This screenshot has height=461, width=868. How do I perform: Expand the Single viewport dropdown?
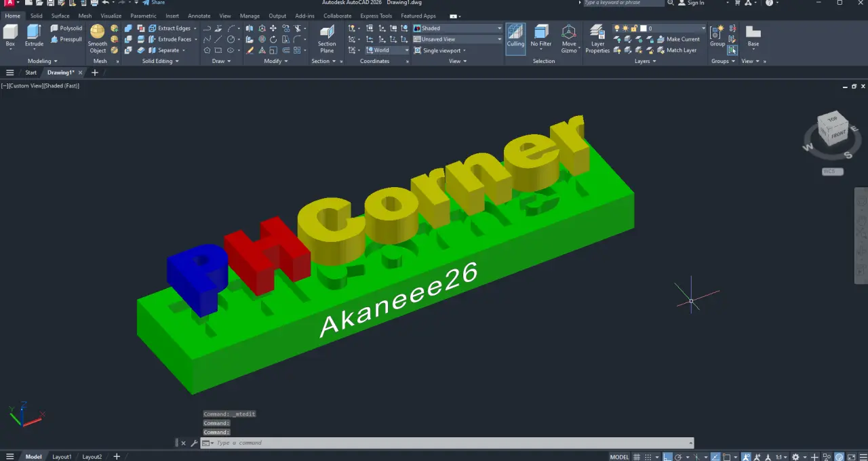click(x=440, y=50)
